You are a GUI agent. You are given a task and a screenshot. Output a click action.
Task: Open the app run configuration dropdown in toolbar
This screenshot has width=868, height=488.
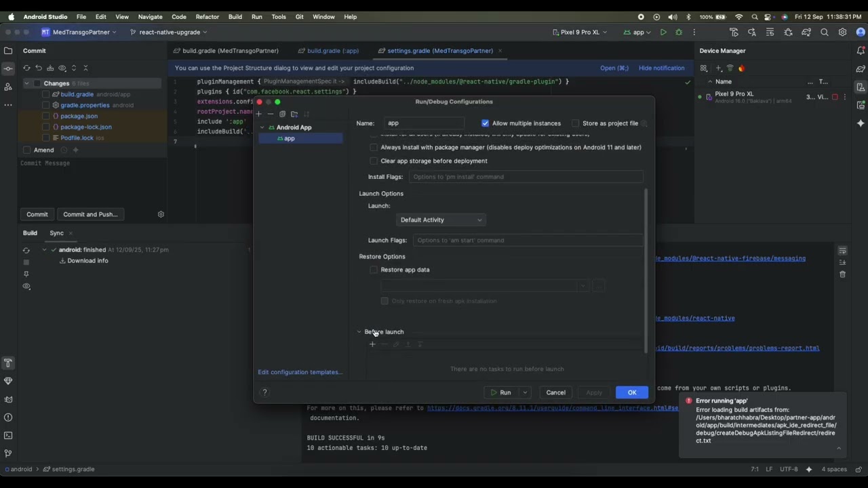[x=637, y=32]
